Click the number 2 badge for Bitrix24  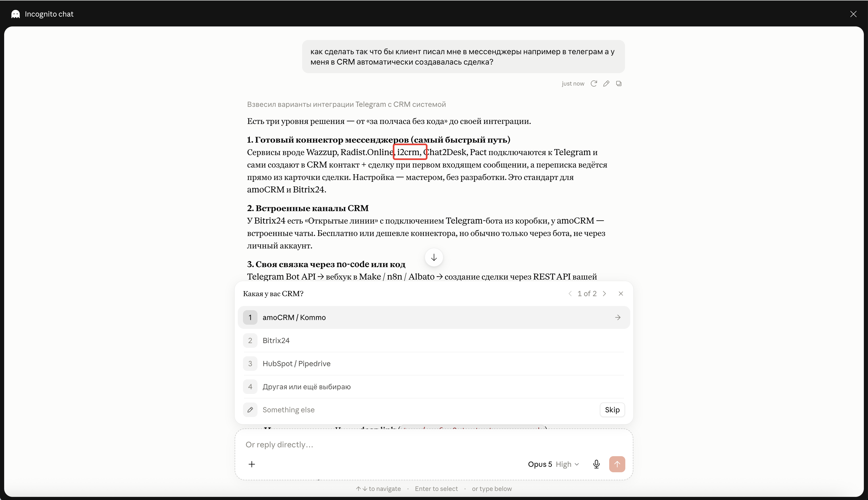pos(250,340)
